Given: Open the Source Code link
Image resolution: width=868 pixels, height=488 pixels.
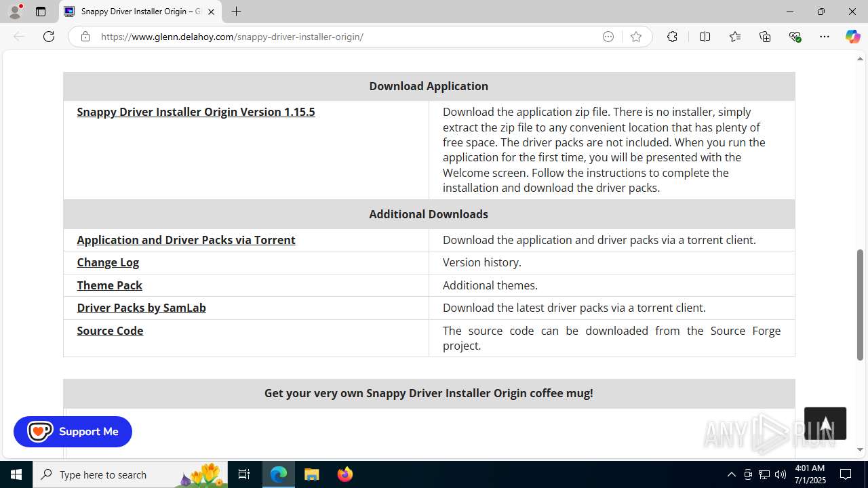Looking at the screenshot, I should point(110,331).
